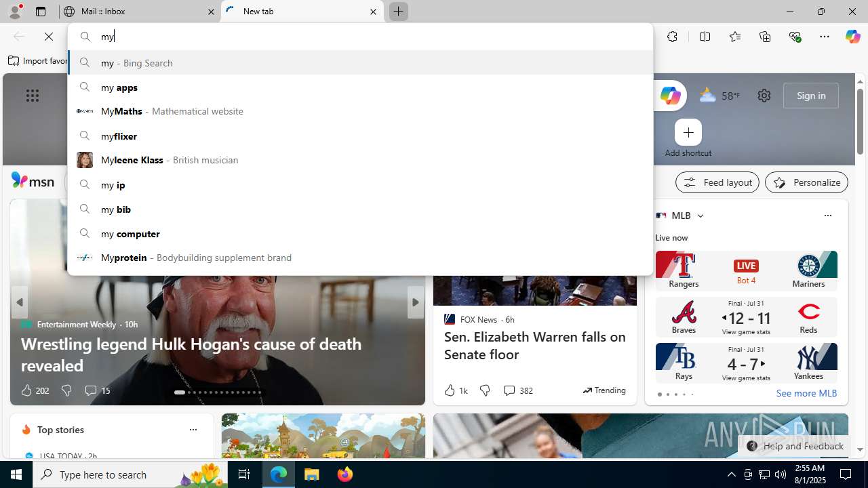Open the tab actions menu icon
The image size is (868, 488).
pos(41,12)
